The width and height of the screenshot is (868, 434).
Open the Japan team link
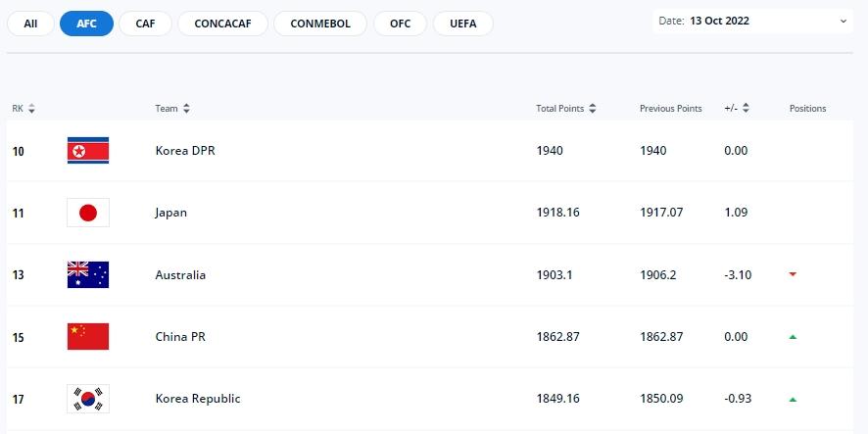(171, 213)
